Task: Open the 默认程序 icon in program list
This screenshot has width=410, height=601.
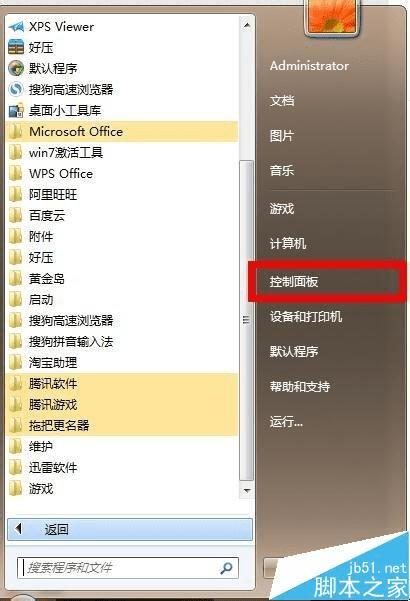Action: point(16,69)
